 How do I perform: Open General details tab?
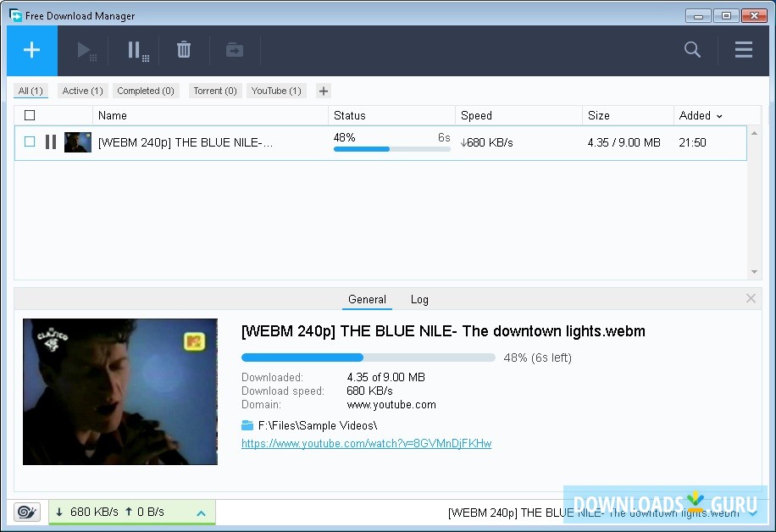367,299
